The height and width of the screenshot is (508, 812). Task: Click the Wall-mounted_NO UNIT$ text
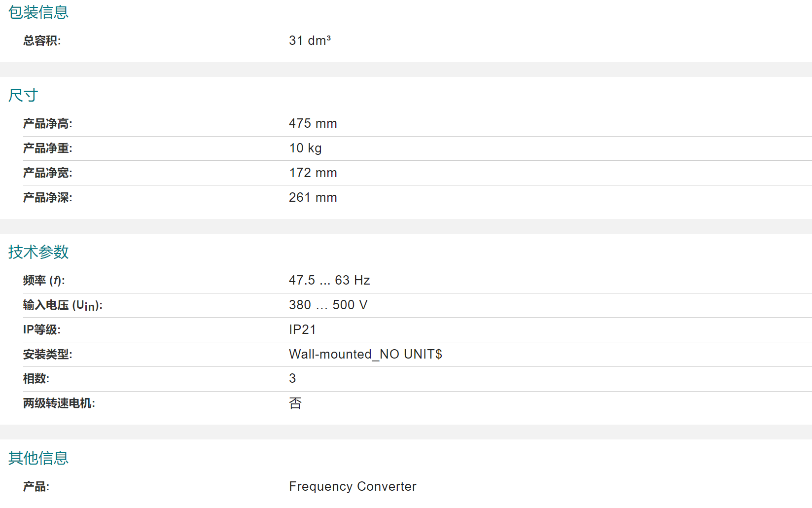[365, 354]
